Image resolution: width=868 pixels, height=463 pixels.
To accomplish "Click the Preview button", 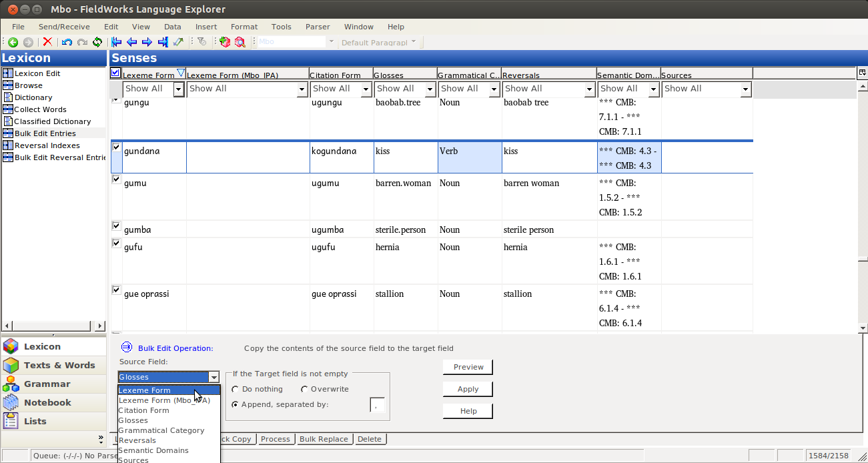I will pos(468,367).
